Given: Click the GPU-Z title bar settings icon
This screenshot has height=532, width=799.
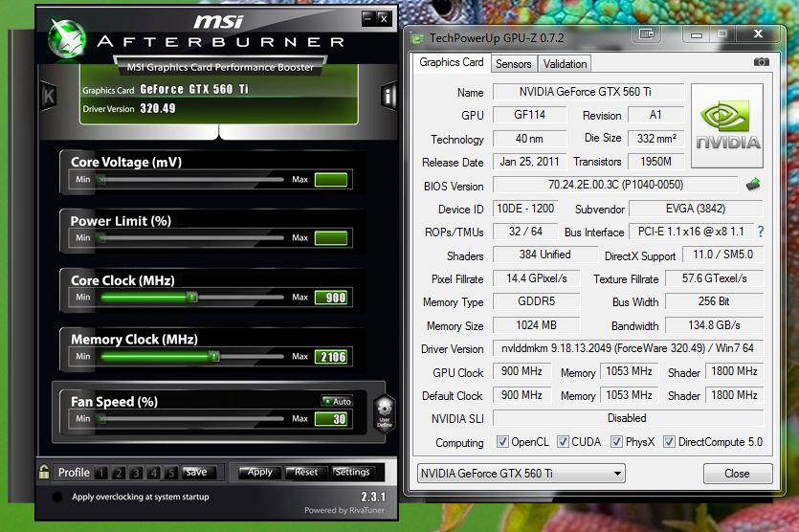Looking at the screenshot, I should click(647, 34).
